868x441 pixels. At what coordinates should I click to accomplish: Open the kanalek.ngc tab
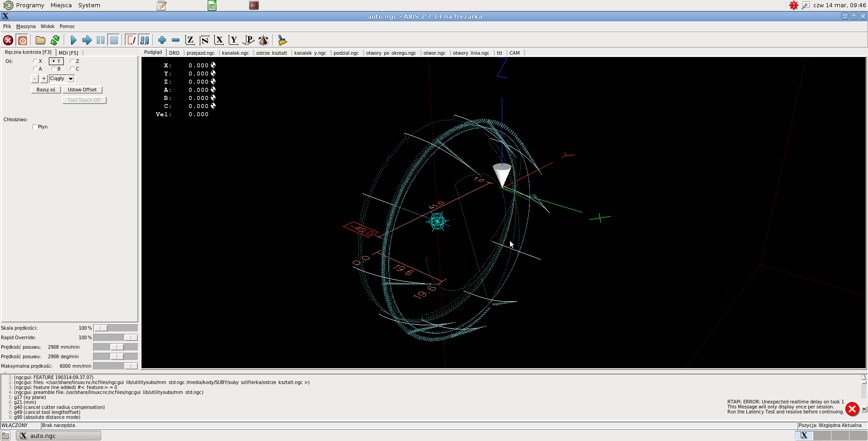pos(235,53)
